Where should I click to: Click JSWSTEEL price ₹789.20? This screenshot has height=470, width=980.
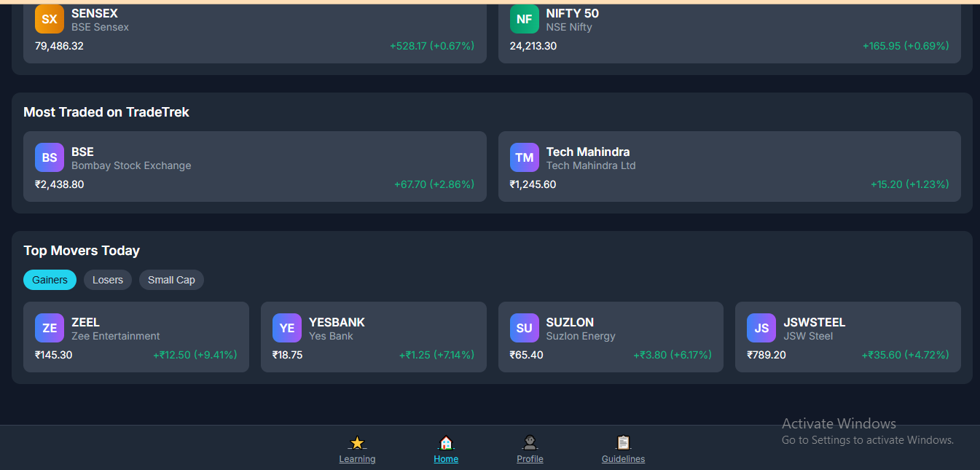[x=767, y=355]
